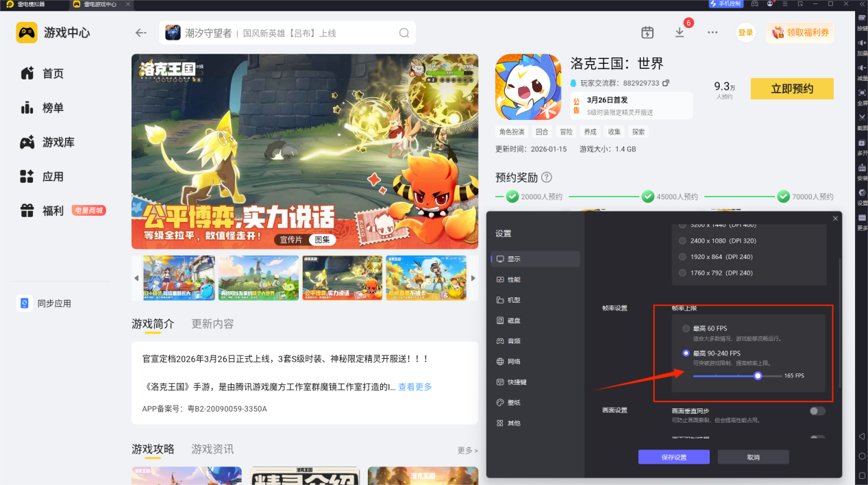Select the 最高 90-240 FPS radio option

686,353
